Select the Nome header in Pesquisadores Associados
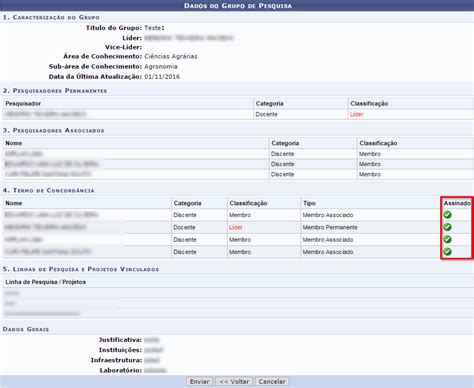This screenshot has width=474, height=388. 14,143
